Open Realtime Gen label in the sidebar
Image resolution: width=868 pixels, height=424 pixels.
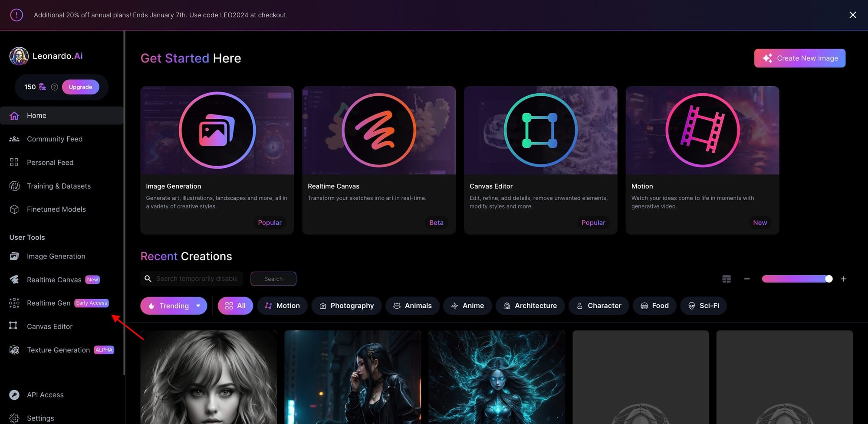tap(49, 303)
